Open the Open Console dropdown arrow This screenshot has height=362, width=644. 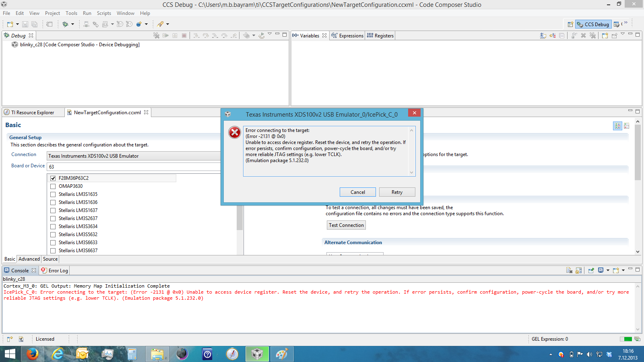tap(623, 270)
